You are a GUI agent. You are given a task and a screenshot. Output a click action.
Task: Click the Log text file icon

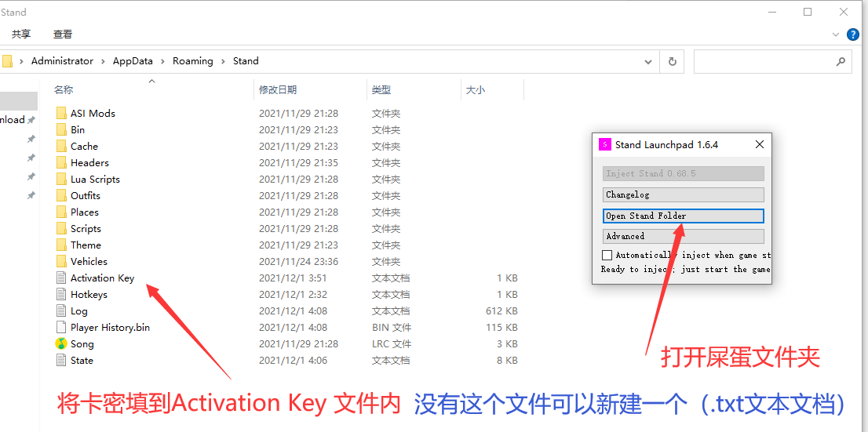point(61,310)
